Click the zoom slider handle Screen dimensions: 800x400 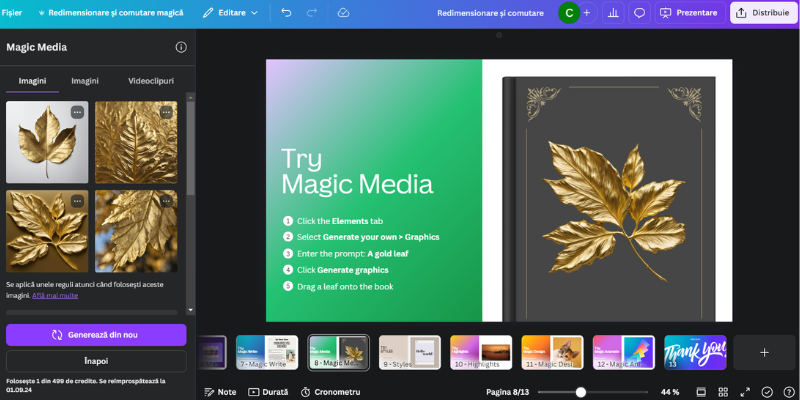[x=580, y=392]
